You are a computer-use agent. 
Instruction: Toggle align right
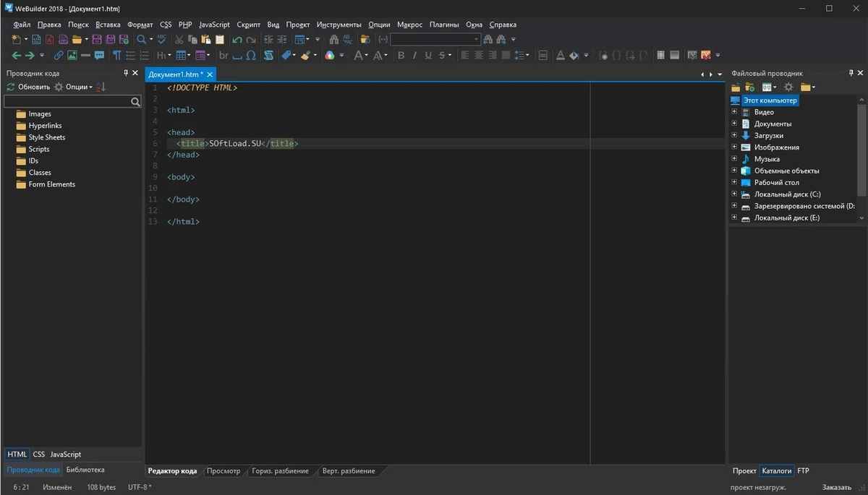pyautogui.click(x=492, y=55)
